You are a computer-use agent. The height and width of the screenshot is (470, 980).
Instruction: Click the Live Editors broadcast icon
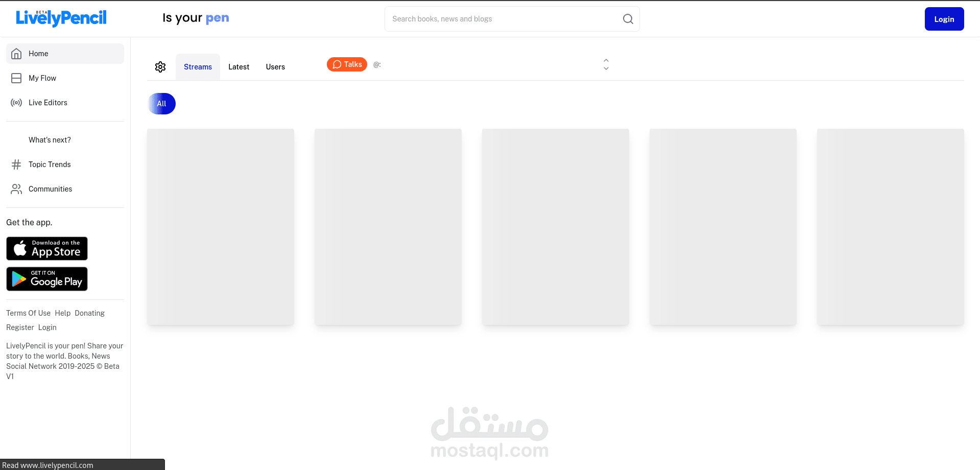coord(16,103)
